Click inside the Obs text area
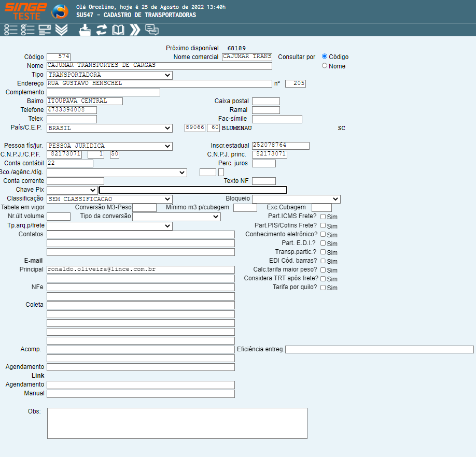476x457 pixels. (177, 423)
